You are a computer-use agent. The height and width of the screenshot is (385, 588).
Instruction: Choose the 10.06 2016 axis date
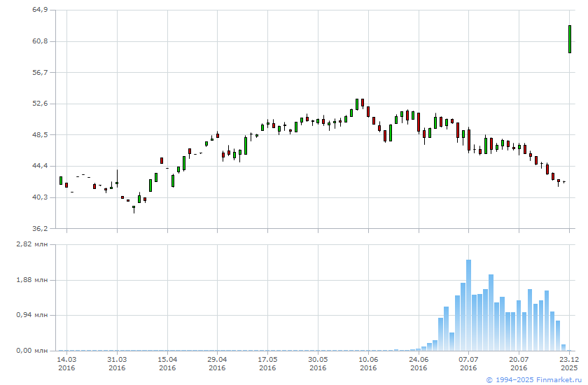(368, 363)
